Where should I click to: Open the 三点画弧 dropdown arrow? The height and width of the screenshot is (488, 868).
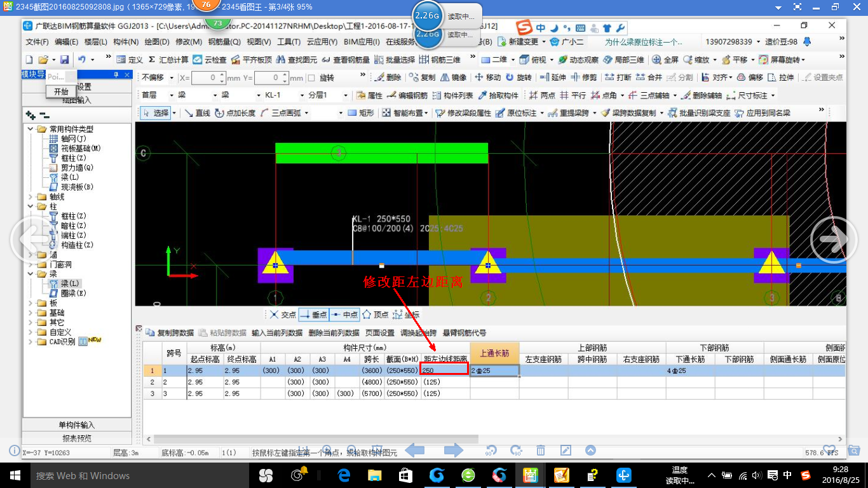(306, 113)
